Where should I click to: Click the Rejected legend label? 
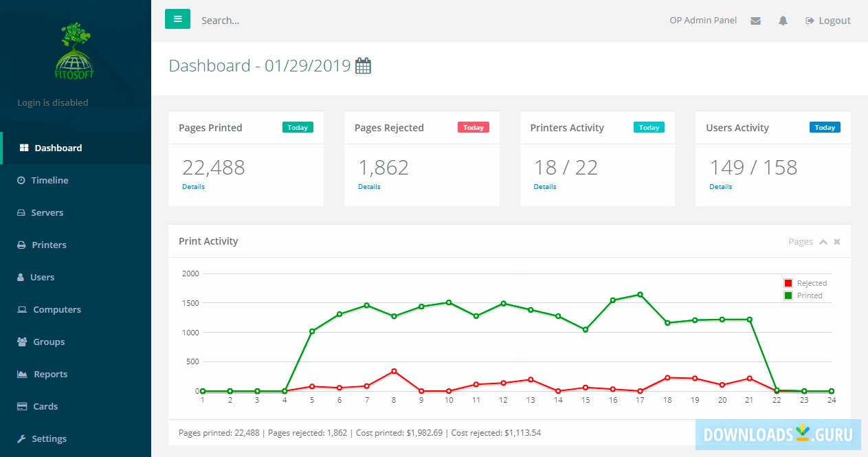click(x=812, y=283)
